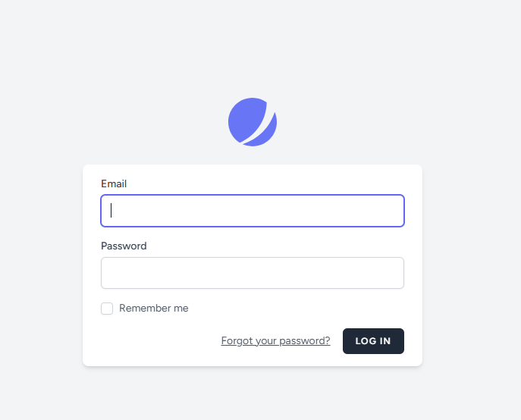Click the highlighted field under Email
521x420 pixels.
253,211
